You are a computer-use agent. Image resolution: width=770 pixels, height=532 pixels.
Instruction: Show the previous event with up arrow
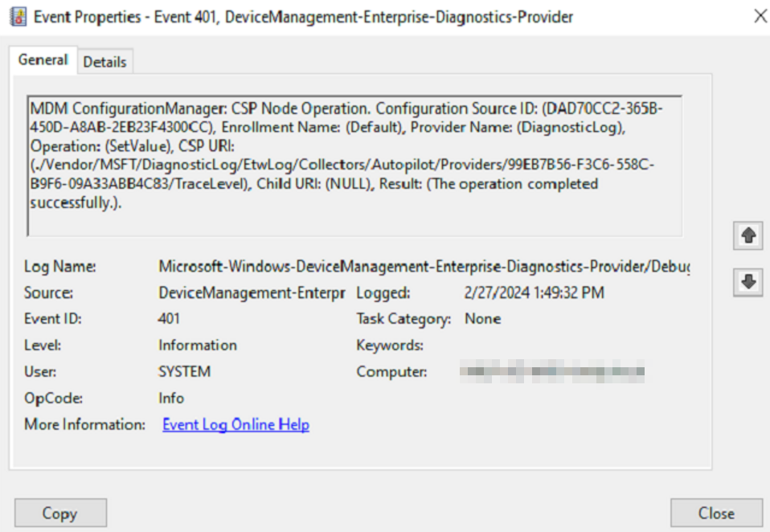coord(748,235)
